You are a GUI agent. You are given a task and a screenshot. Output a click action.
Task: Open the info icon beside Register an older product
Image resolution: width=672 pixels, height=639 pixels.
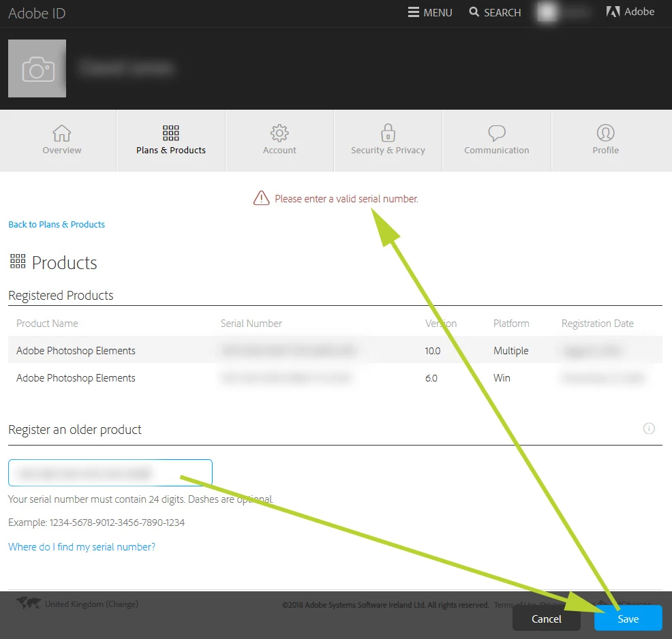[x=649, y=428]
